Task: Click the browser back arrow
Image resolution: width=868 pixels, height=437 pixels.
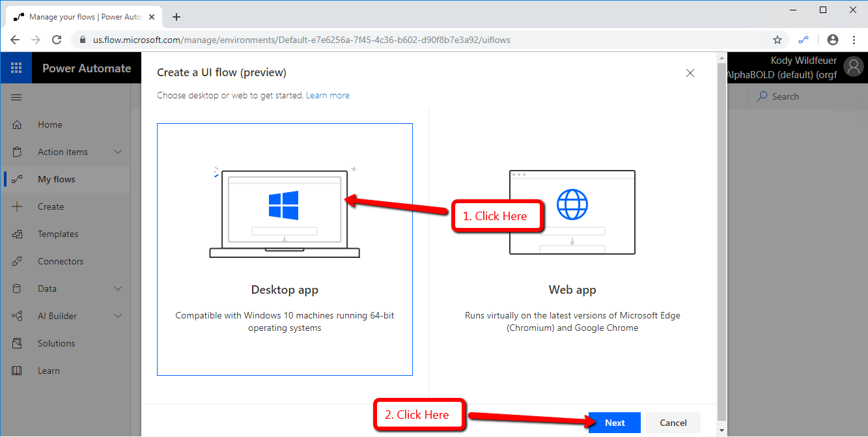Action: click(15, 40)
